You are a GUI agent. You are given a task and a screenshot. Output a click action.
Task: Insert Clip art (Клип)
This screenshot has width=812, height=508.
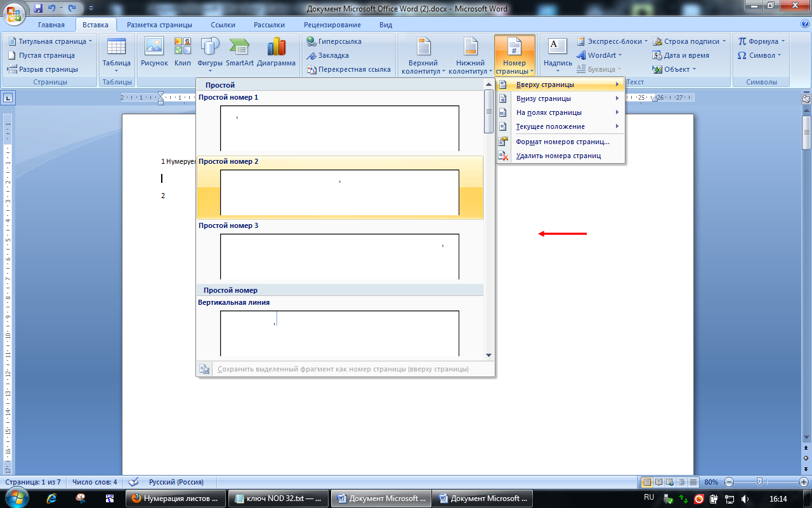tap(183, 53)
